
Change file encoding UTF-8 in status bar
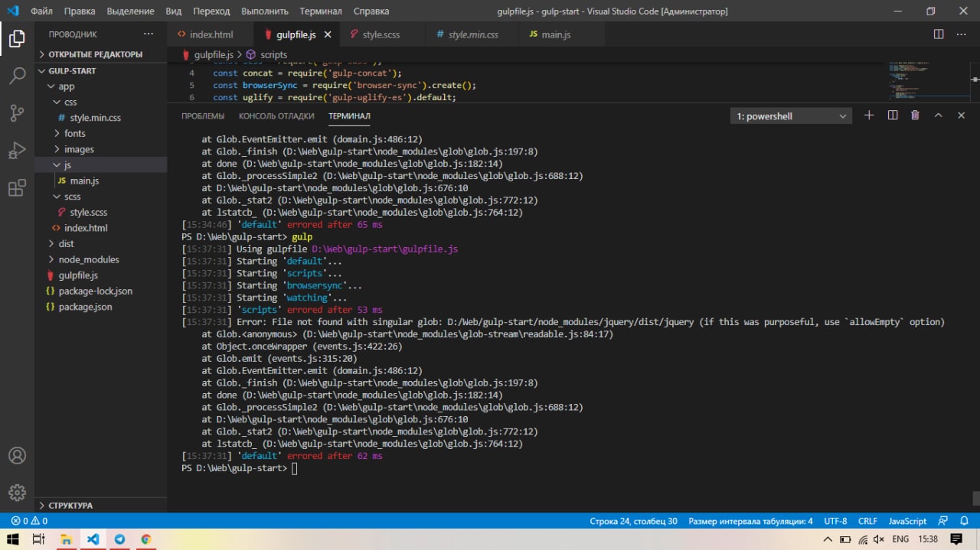(835, 521)
